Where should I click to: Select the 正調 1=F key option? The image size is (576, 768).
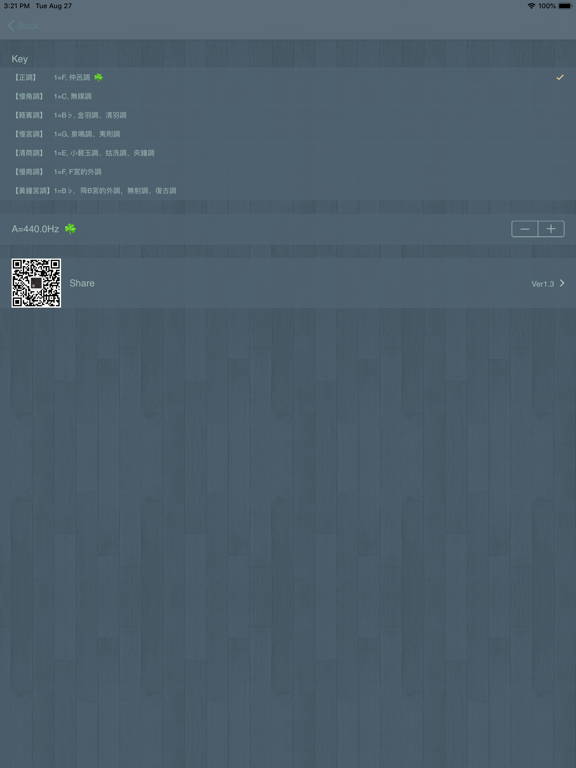point(288,77)
